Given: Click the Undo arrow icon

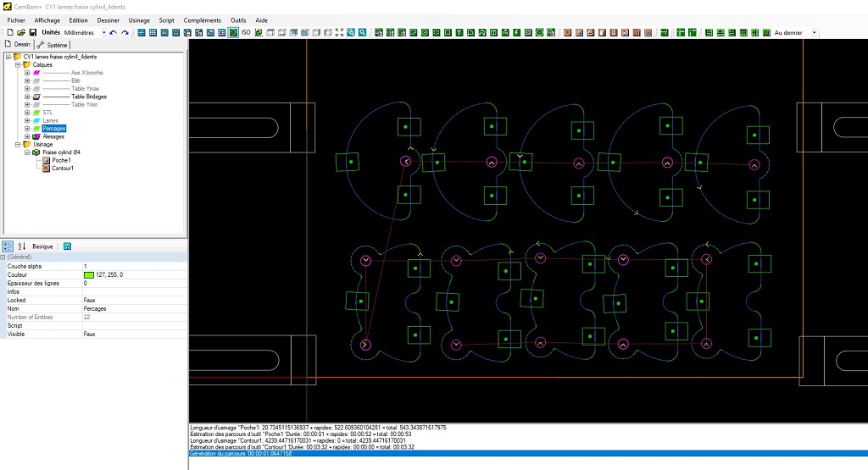Looking at the screenshot, I should coord(114,32).
